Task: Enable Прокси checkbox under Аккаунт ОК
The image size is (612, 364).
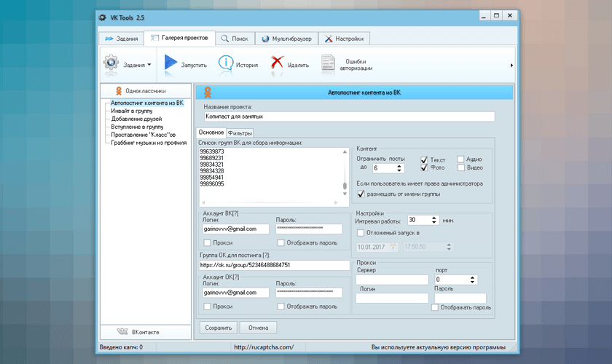Action: [x=207, y=306]
